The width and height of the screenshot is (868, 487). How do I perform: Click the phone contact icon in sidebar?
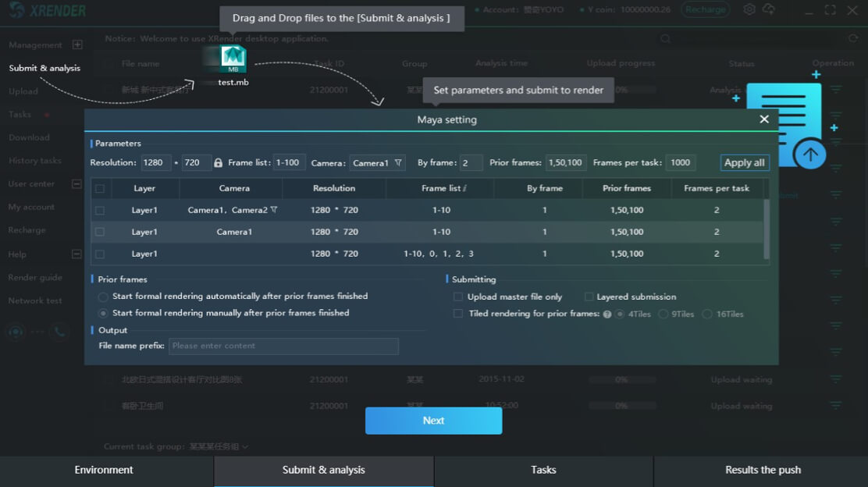coord(59,332)
